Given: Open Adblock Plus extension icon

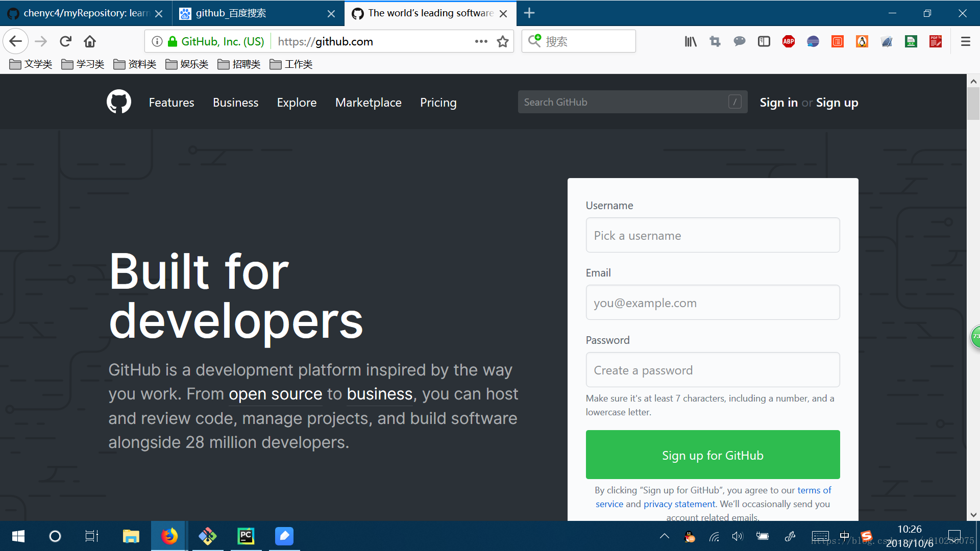Looking at the screenshot, I should (789, 41).
